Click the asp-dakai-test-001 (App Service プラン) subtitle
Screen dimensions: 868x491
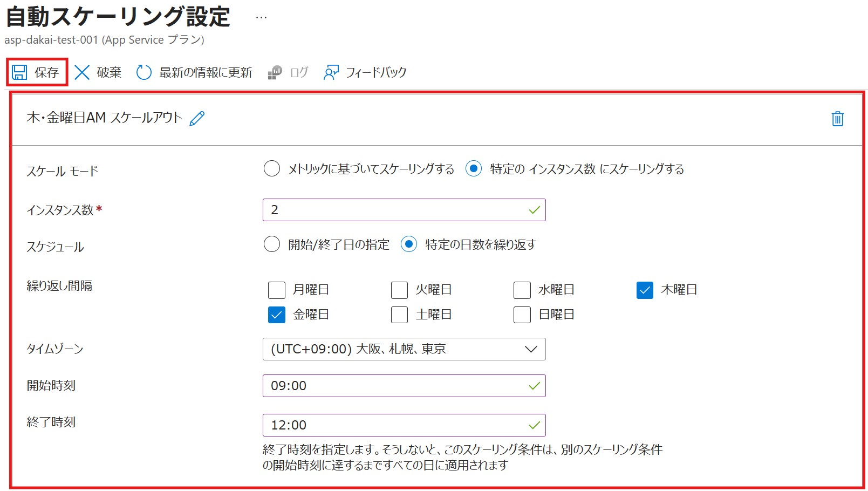point(104,40)
